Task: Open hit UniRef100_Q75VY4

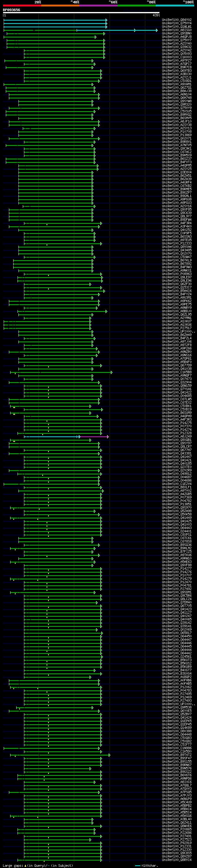Action: (177, 23)
